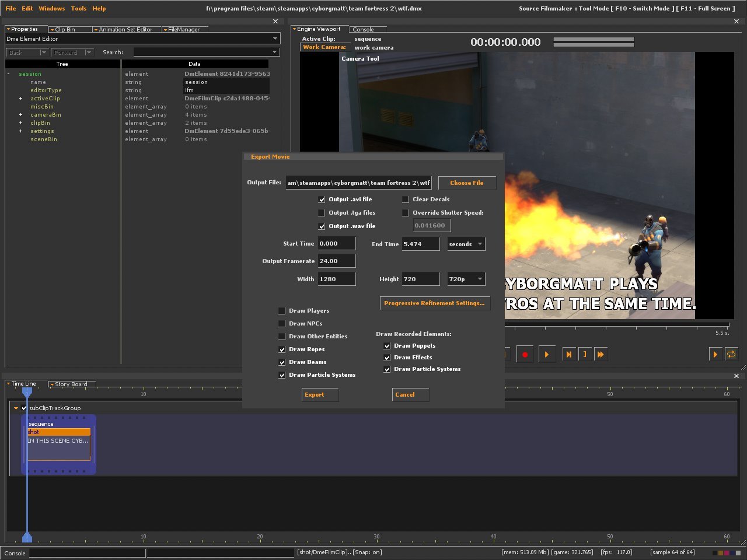The width and height of the screenshot is (747, 560).
Task: Click the Output Framerate input field
Action: (336, 261)
